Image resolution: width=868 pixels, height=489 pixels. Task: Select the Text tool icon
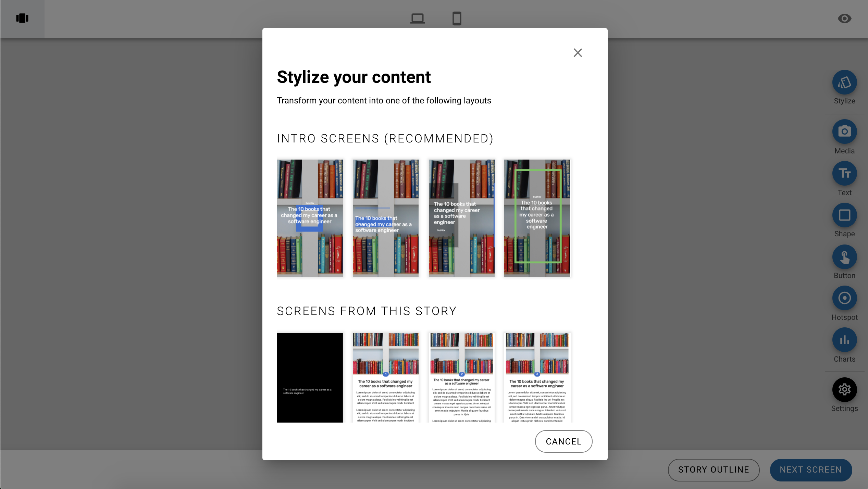844,173
